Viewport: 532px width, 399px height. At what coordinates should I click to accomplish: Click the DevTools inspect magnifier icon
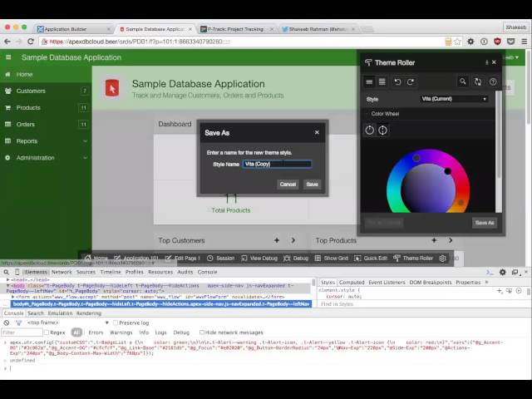(6, 272)
